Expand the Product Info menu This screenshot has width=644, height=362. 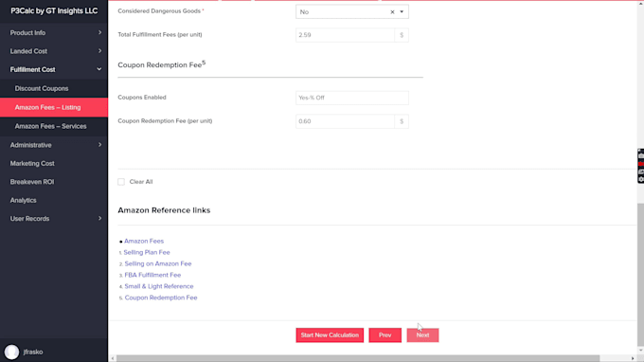(54, 33)
